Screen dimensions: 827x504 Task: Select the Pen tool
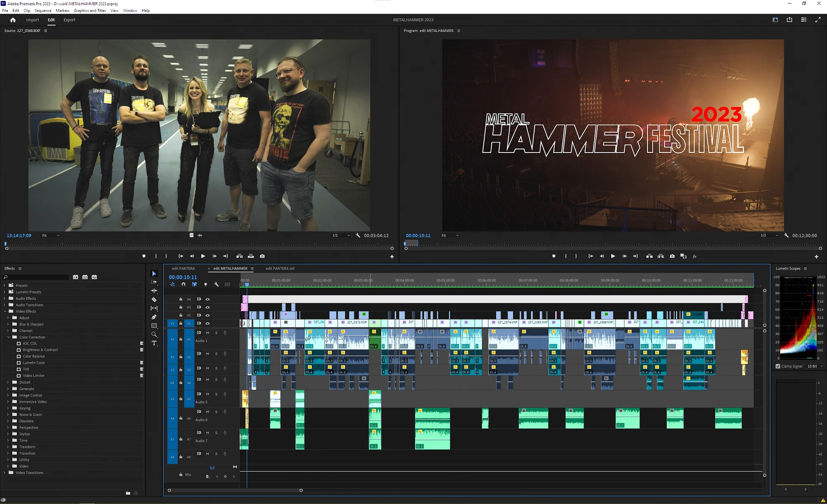pos(154,317)
